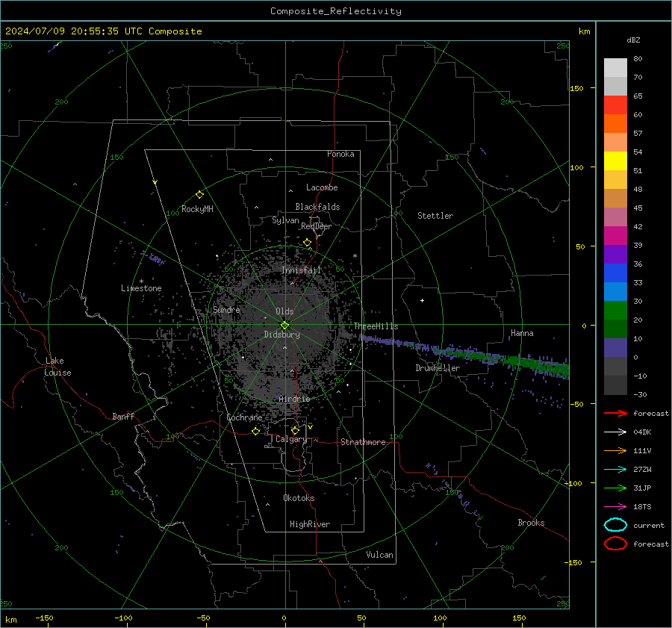Select the white 04DK arrow symbol
Viewport: 672px width, 628px height.
pyautogui.click(x=615, y=432)
